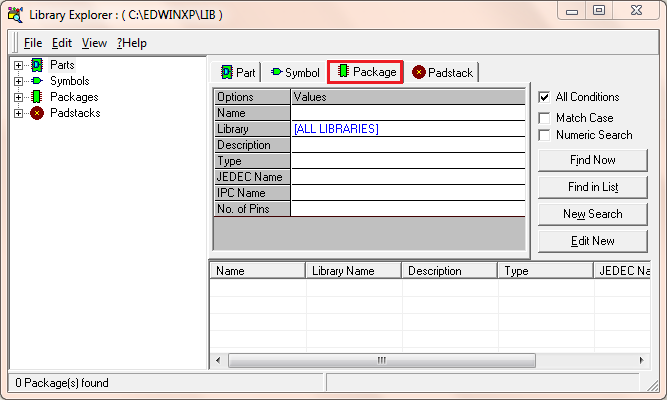Click the Name value field
This screenshot has height=400, width=667.
[x=408, y=113]
